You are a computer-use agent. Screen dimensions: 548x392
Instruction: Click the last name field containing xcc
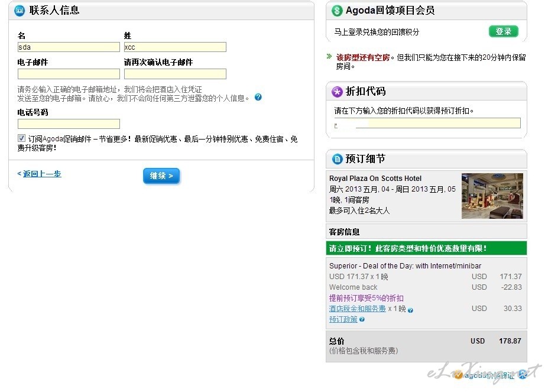coord(175,47)
